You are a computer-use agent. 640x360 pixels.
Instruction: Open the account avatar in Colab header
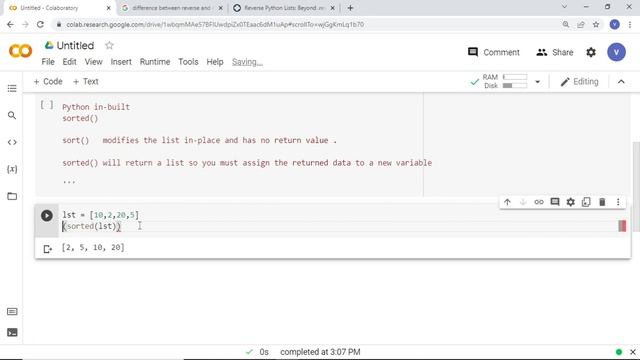click(x=616, y=52)
